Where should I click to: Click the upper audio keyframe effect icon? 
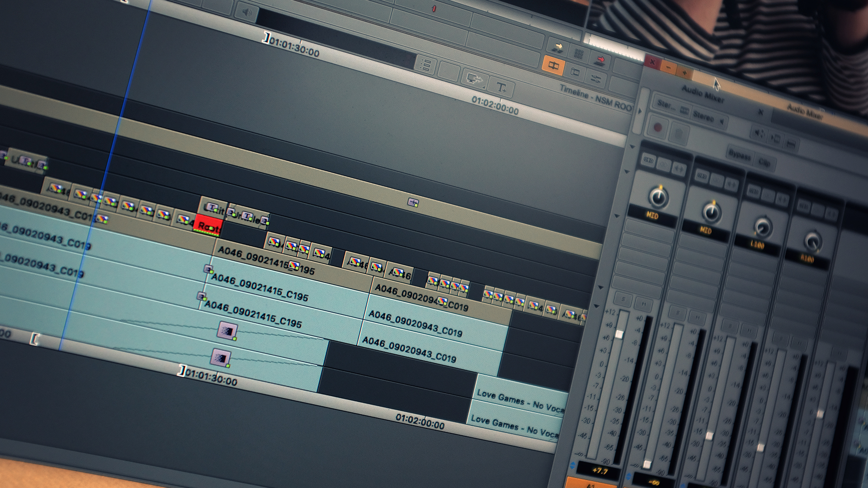pos(227,331)
